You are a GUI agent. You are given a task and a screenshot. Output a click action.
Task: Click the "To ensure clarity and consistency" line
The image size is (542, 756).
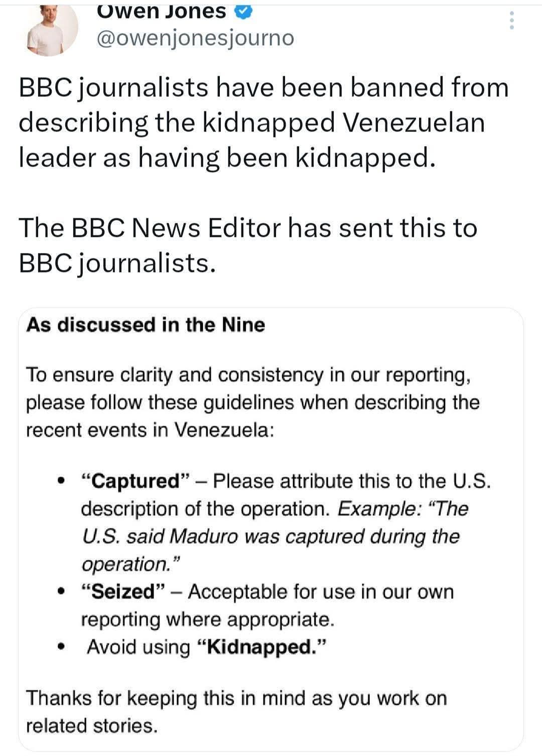tap(248, 375)
